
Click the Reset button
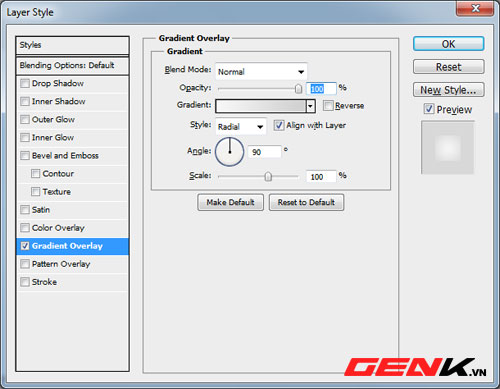[x=448, y=67]
